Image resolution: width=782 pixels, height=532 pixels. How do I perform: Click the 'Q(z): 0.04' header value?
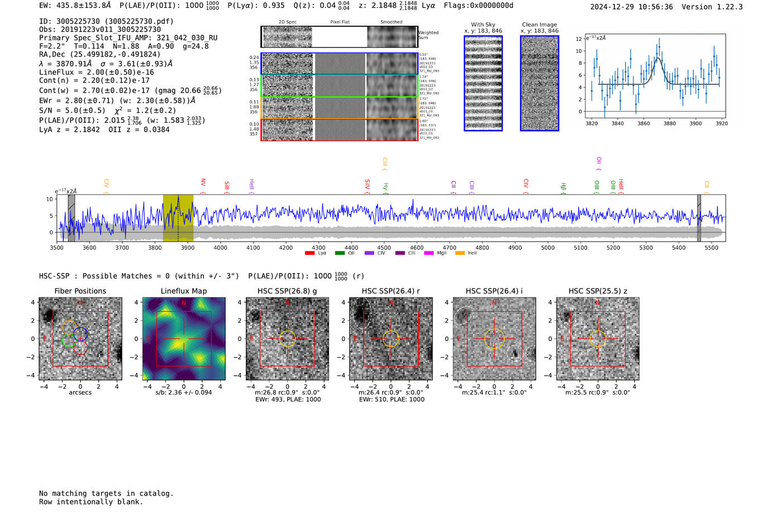click(314, 6)
